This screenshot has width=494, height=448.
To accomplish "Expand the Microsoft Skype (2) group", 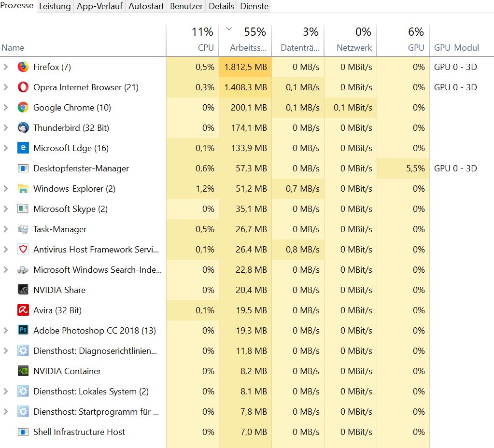I will coord(6,209).
